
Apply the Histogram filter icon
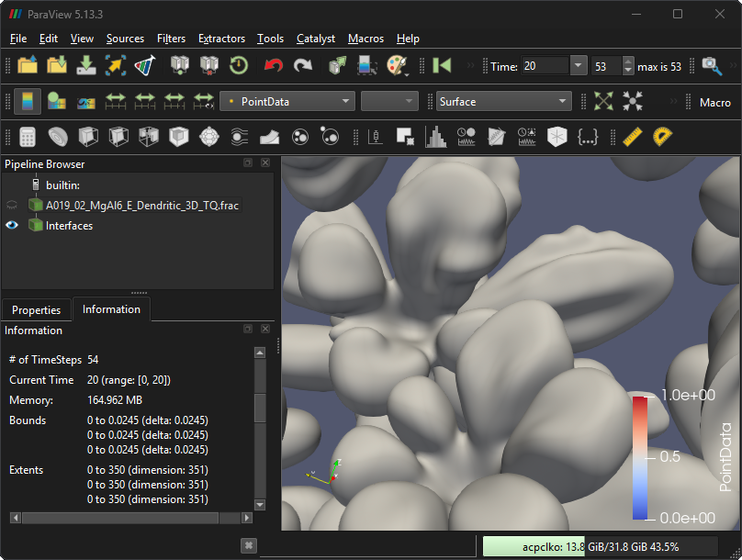434,137
